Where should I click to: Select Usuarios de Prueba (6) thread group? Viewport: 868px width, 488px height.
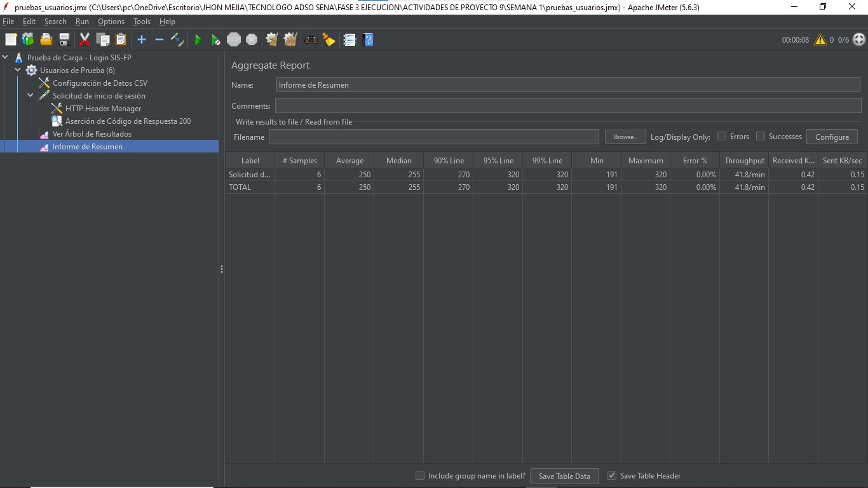[78, 71]
